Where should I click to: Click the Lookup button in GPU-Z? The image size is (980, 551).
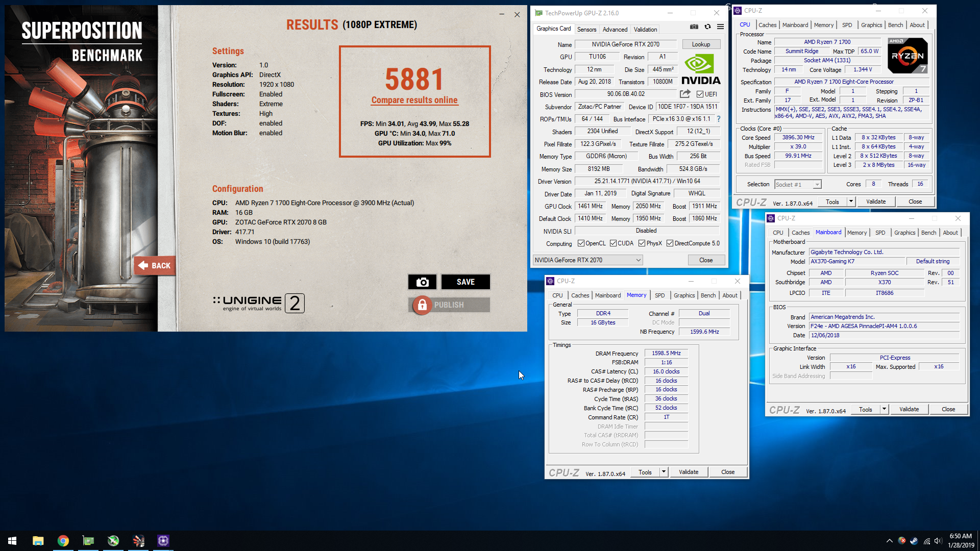tap(701, 44)
